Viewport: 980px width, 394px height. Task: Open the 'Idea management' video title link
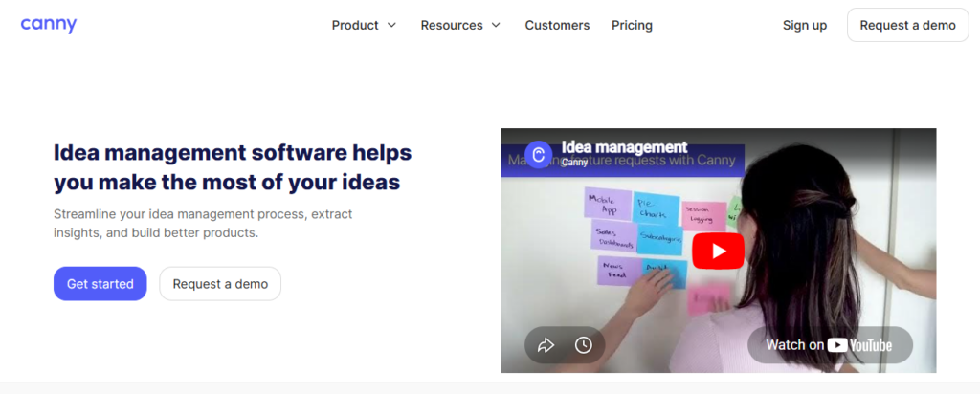[x=624, y=147]
